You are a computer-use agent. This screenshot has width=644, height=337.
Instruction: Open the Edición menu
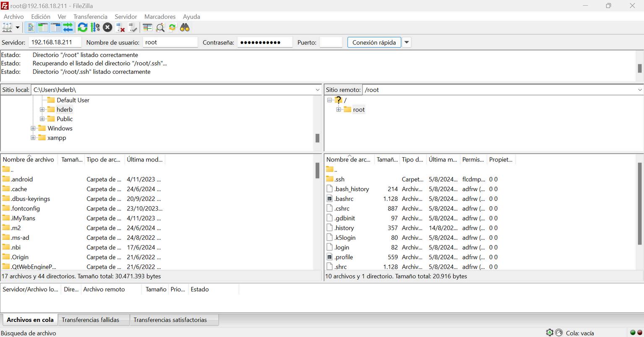[x=41, y=17]
